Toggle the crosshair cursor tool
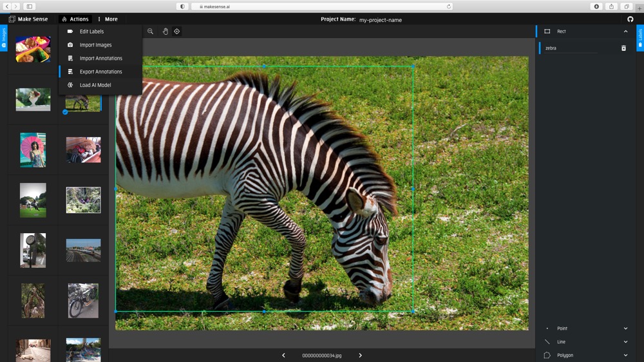 (177, 32)
